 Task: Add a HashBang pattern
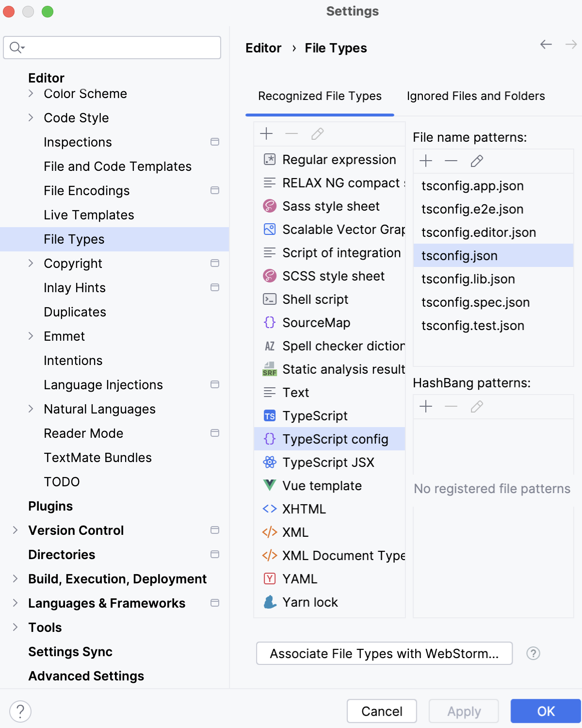pos(426,407)
